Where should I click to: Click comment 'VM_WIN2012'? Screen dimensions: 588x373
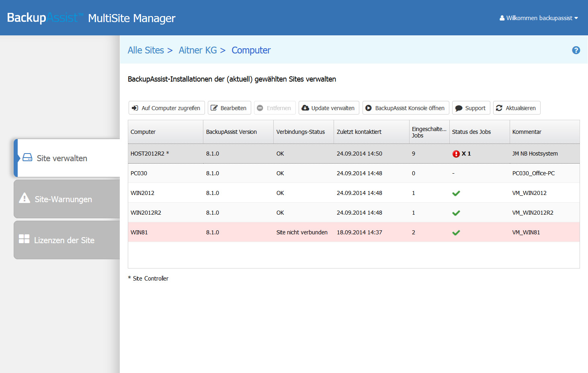[529, 193]
